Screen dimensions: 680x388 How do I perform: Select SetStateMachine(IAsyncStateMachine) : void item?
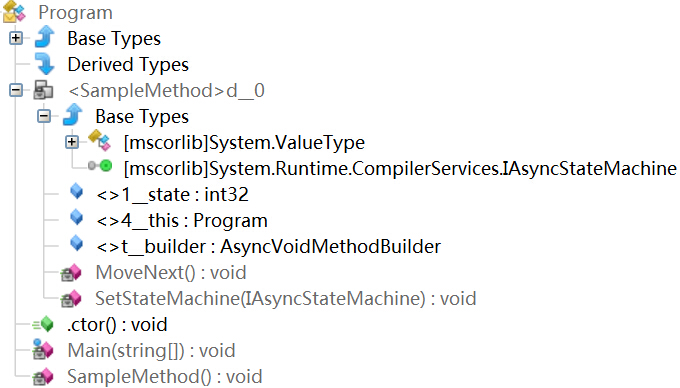click(x=286, y=299)
